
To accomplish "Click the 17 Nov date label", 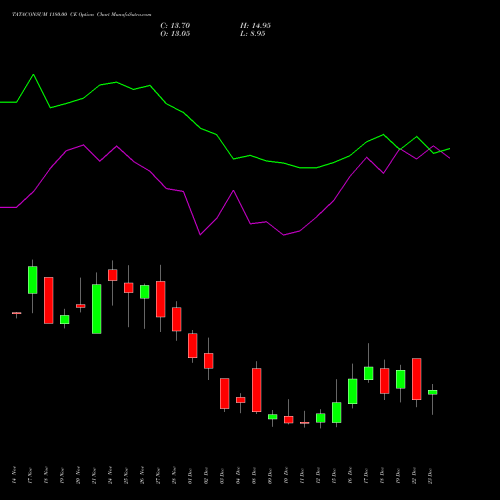I will pos(30,475).
